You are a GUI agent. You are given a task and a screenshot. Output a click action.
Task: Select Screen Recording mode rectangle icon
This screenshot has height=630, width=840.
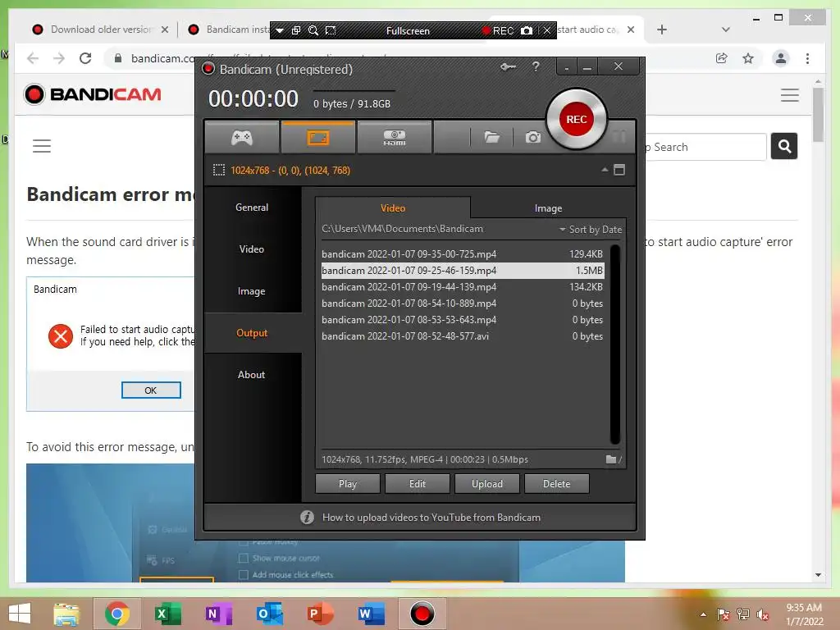pos(318,138)
